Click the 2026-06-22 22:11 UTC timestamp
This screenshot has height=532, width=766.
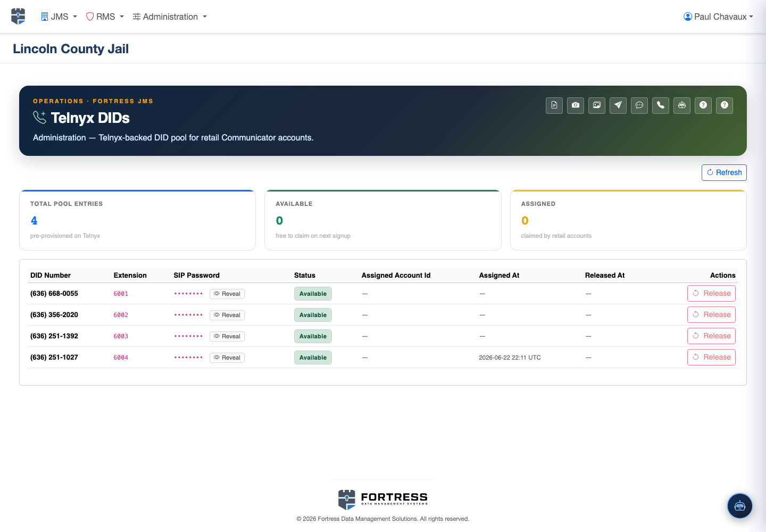coord(510,358)
